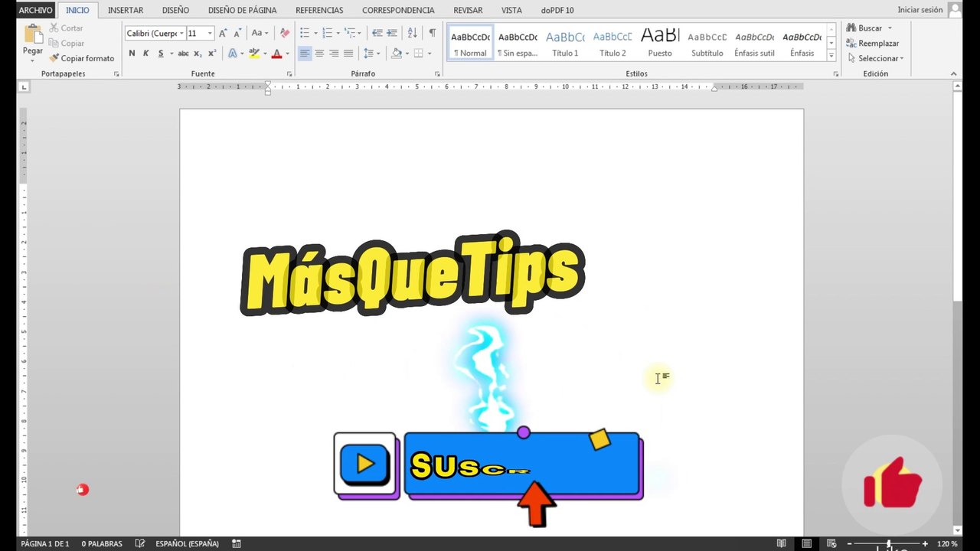Expand the Pegar options arrow
Viewport: 980px width, 551px height.
(x=33, y=60)
